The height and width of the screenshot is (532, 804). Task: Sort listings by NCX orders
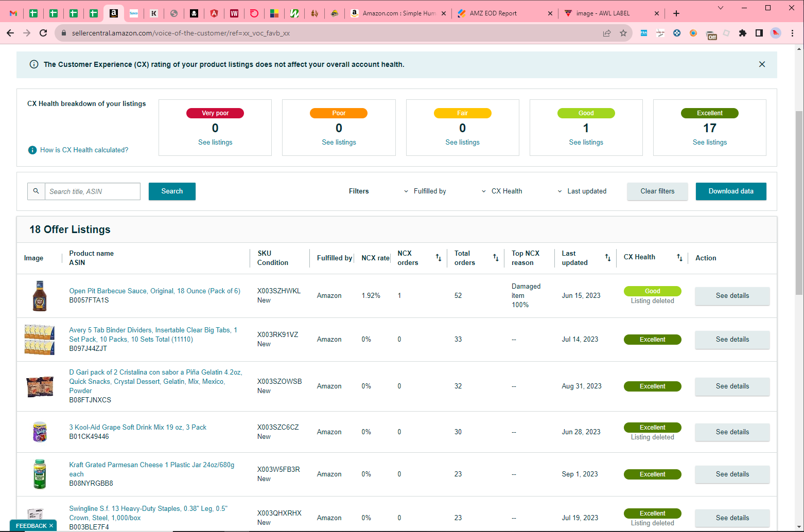(439, 258)
